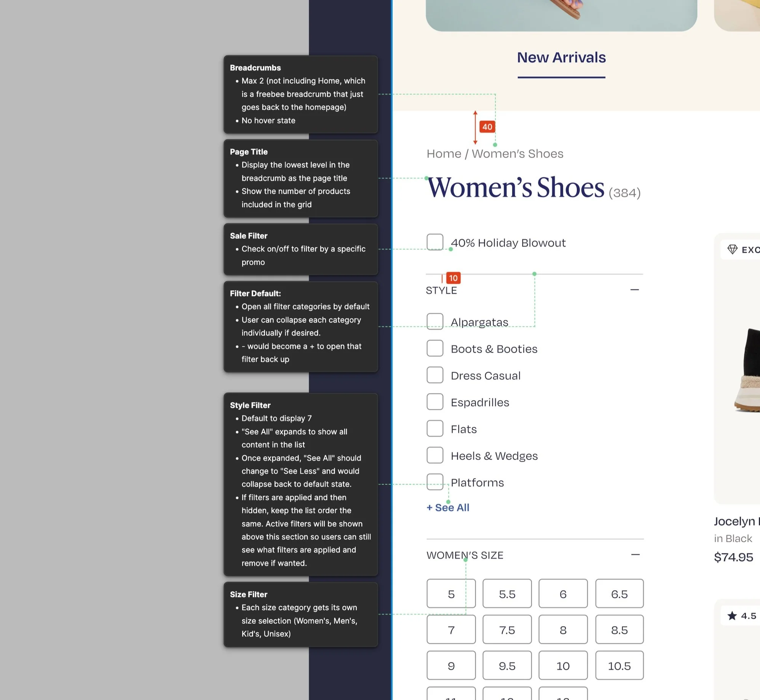Toggle the Espadrilles checkbox
This screenshot has width=760, height=700.
coord(435,402)
